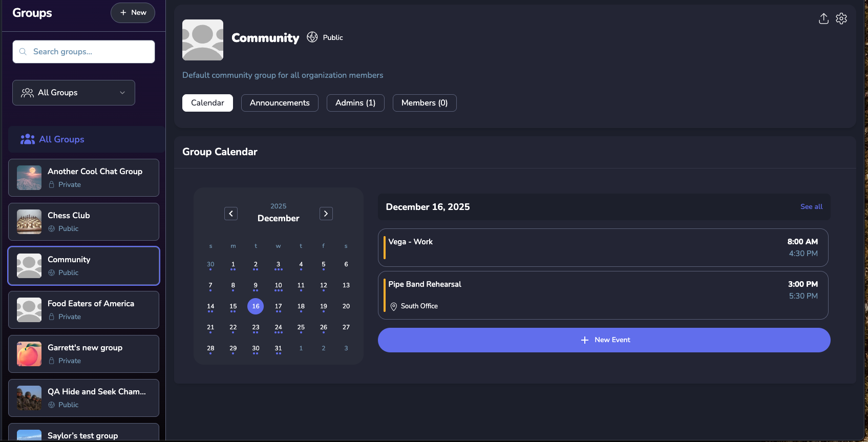
Task: Click the 2025 year label in calendar
Action: click(x=279, y=206)
